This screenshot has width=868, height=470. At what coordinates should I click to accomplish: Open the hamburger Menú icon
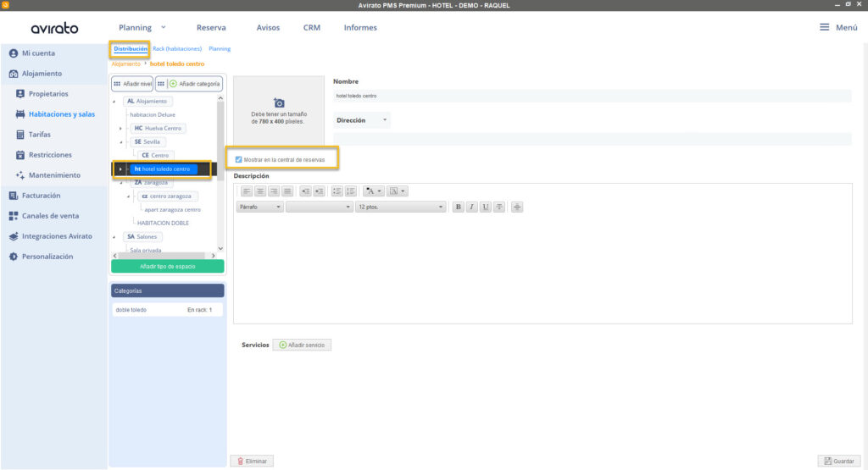point(824,27)
